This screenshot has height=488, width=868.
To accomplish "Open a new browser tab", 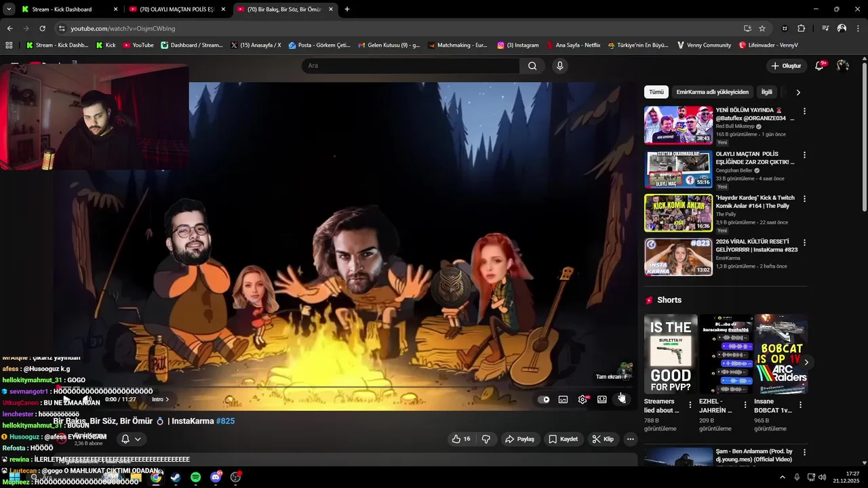I will click(347, 9).
